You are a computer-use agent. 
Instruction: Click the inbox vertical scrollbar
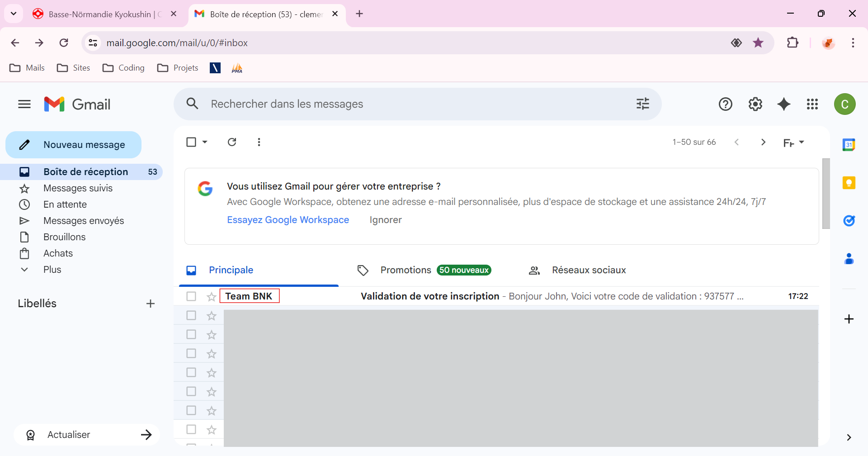826,194
